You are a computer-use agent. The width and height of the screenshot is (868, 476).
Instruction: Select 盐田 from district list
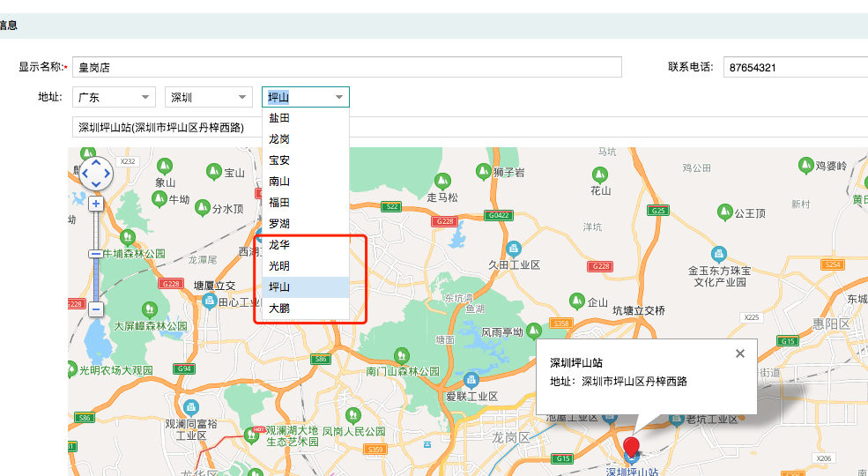coord(306,118)
